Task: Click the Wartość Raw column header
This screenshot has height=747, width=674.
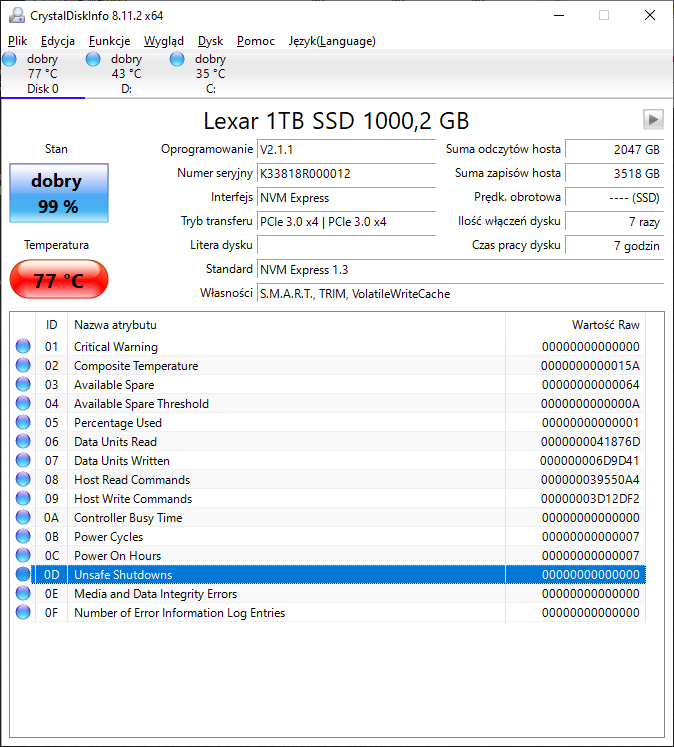Action: pyautogui.click(x=575, y=325)
